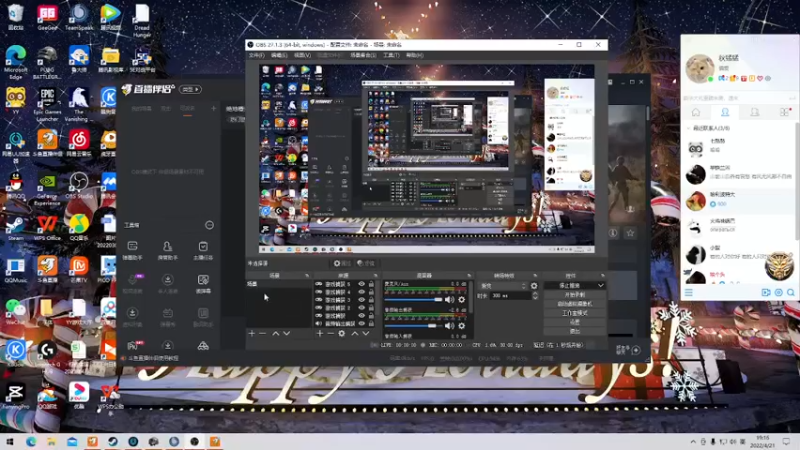Pop out the Sources dock panel
This screenshot has width=800, height=450.
[x=375, y=276]
